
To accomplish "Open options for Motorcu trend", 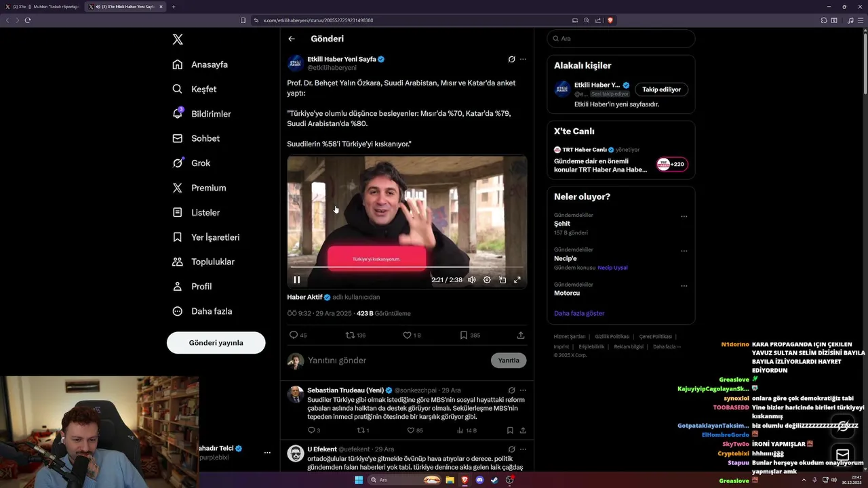I will tap(684, 285).
